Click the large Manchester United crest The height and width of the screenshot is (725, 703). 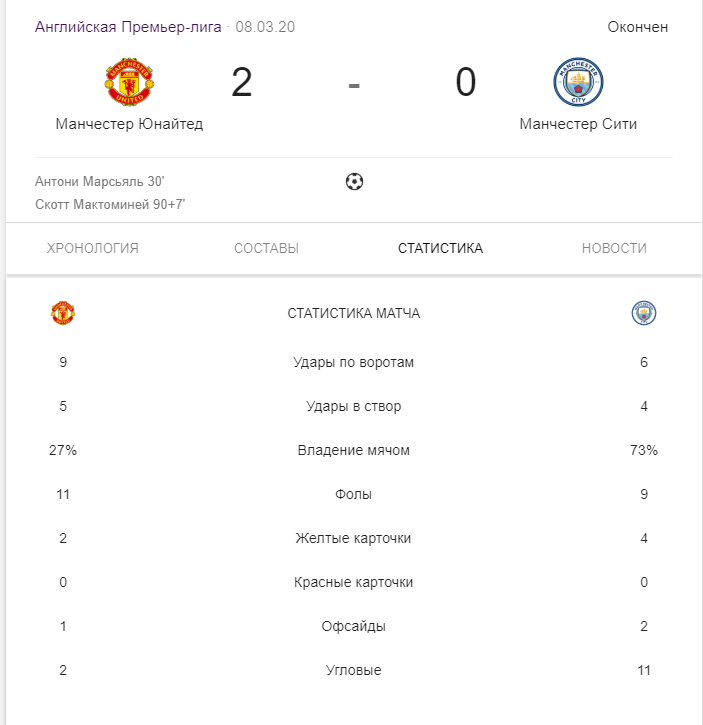tap(129, 82)
